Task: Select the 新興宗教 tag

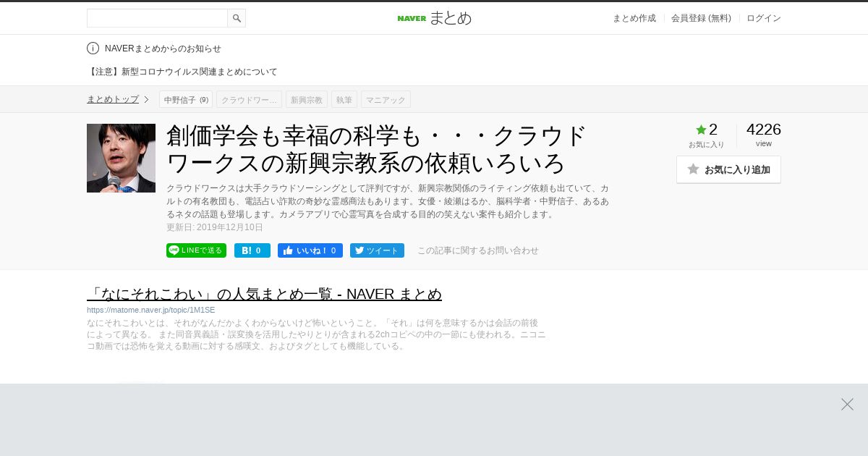Action: [x=307, y=99]
